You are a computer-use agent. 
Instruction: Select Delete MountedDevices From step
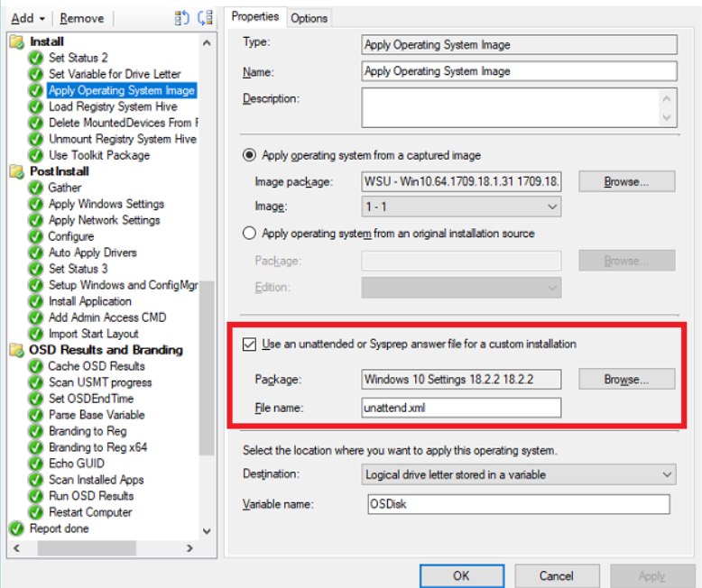pos(123,123)
